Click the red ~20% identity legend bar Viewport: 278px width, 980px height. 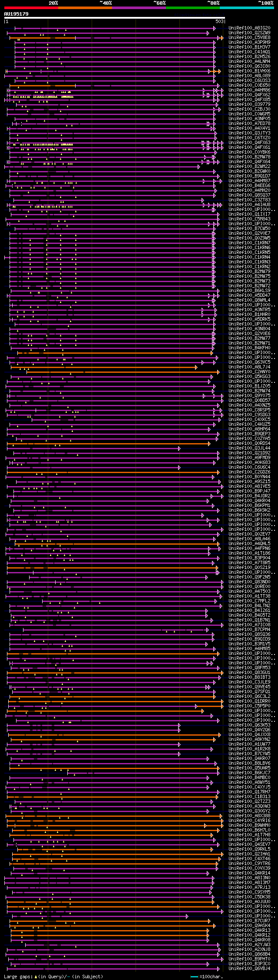pos(31,8)
